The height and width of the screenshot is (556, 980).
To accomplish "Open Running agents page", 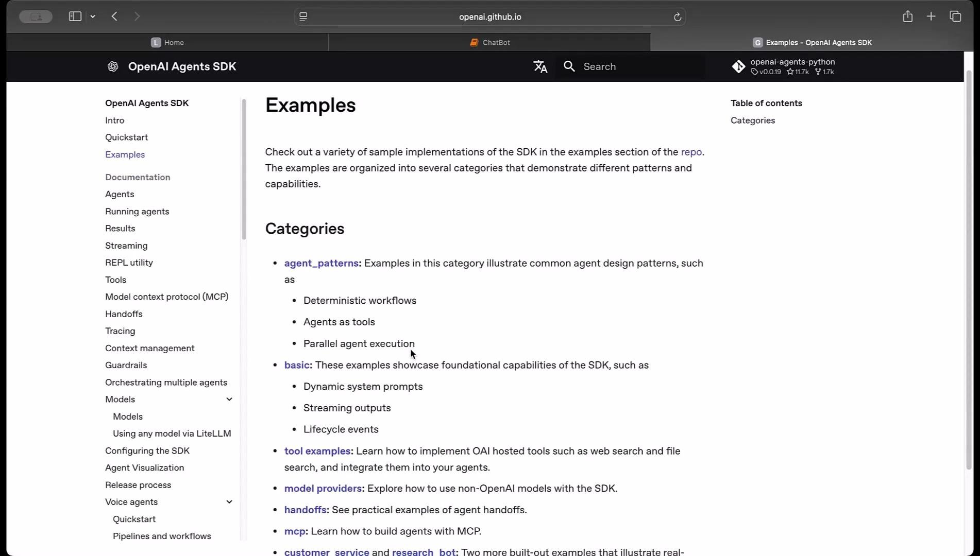I will click(137, 211).
